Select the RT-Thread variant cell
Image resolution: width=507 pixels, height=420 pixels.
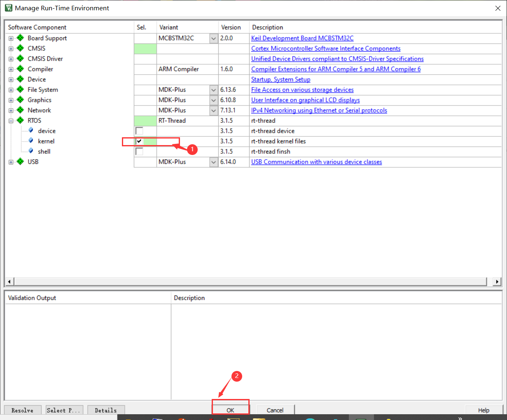pyautogui.click(x=187, y=120)
